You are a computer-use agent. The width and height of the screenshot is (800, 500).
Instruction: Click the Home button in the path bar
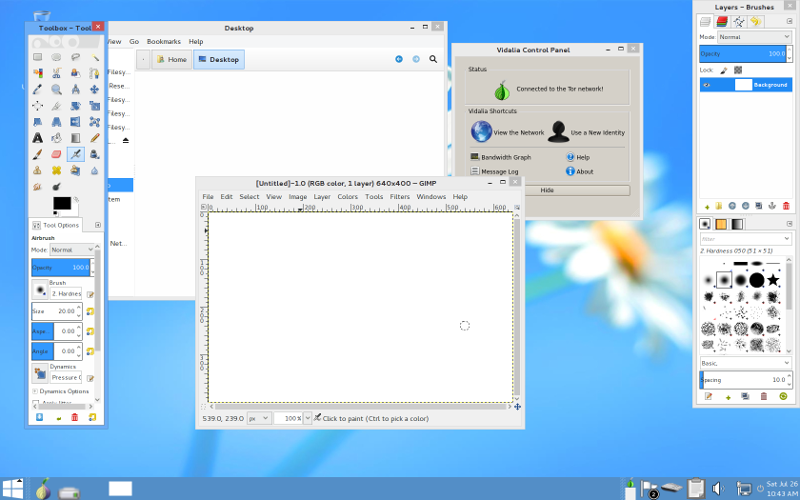click(170, 60)
